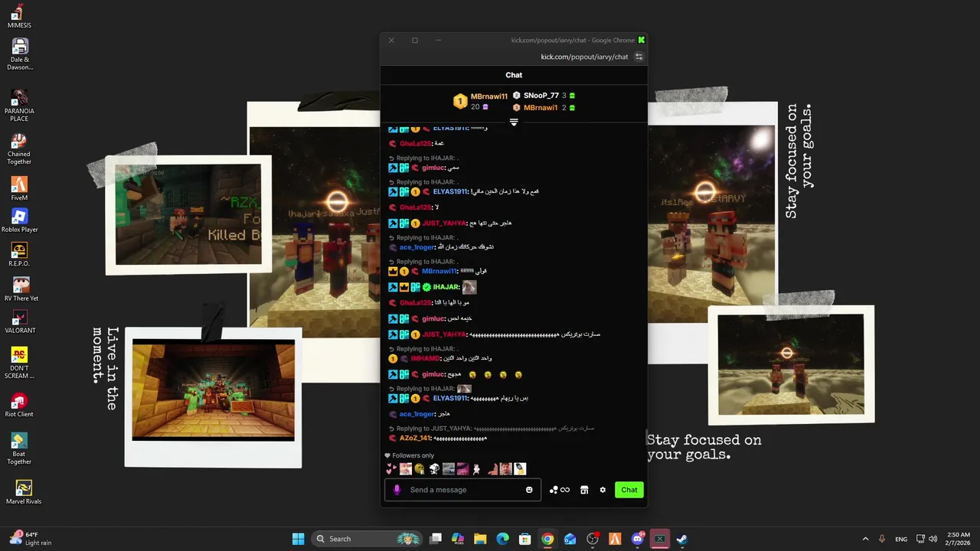
Task: Open Outlook mail from taskbar
Action: [570, 539]
